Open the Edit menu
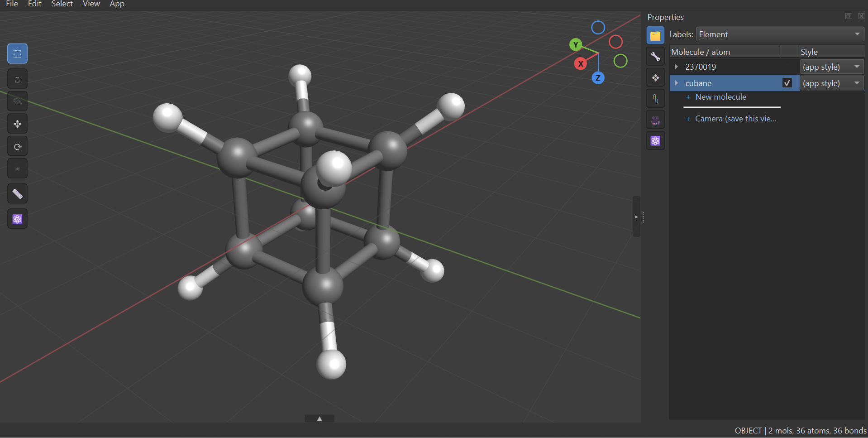This screenshot has width=868, height=438. [34, 4]
